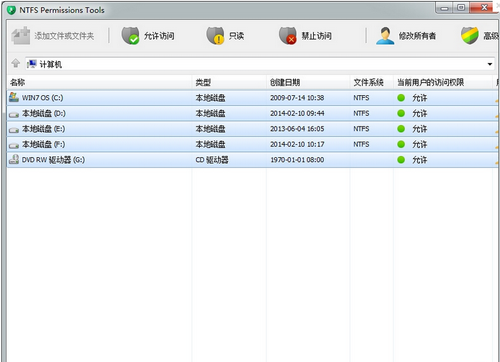The height and width of the screenshot is (362, 500).
Task: Select the 本地磁盘 (F:) name
Action: [x=43, y=144]
